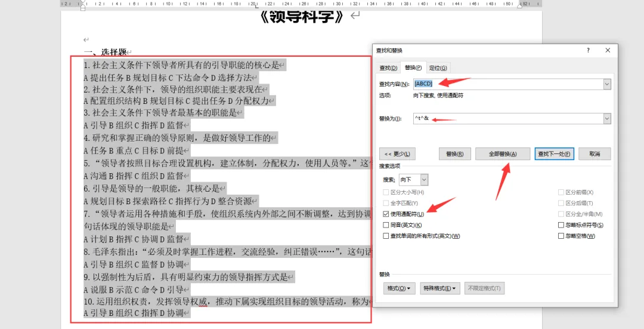Click line 1. 社会主义条件下领导者所具有的引导职能的核心是

[181, 65]
